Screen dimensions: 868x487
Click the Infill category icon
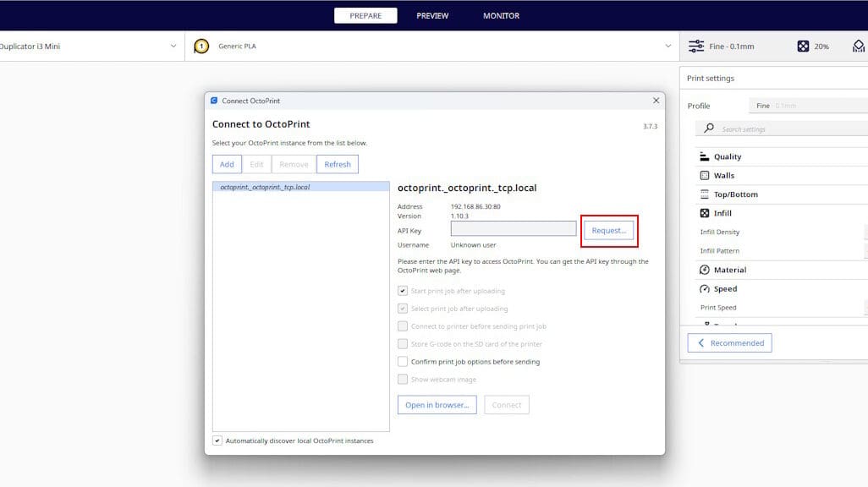tap(704, 213)
